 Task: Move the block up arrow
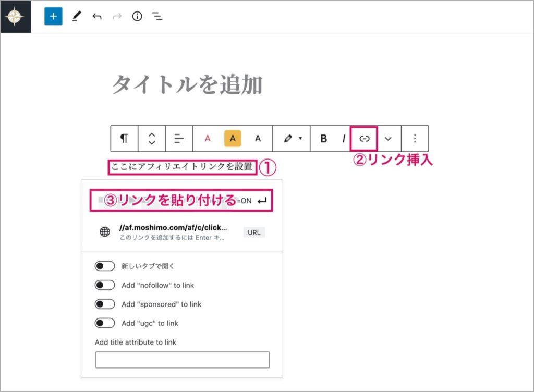point(152,134)
